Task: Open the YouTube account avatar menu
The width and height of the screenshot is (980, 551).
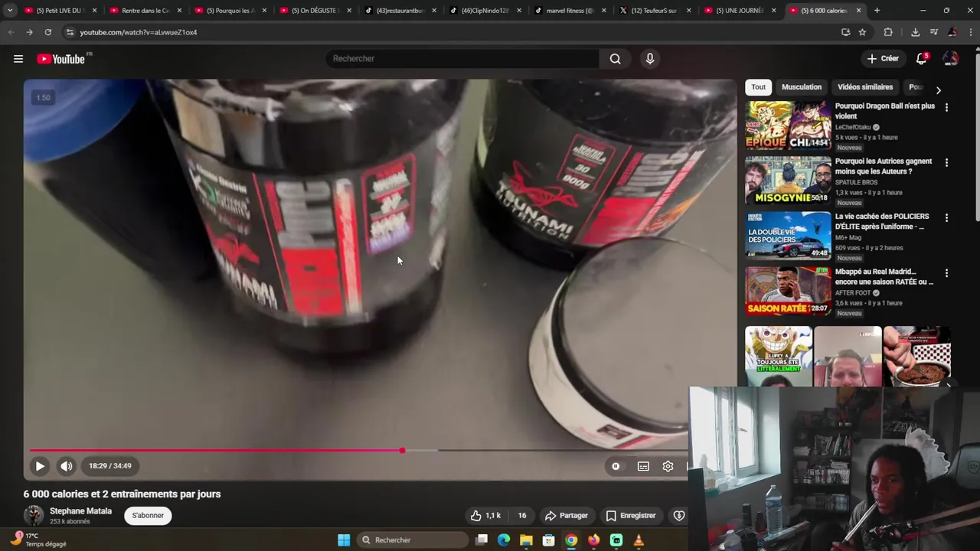Action: pos(950,59)
